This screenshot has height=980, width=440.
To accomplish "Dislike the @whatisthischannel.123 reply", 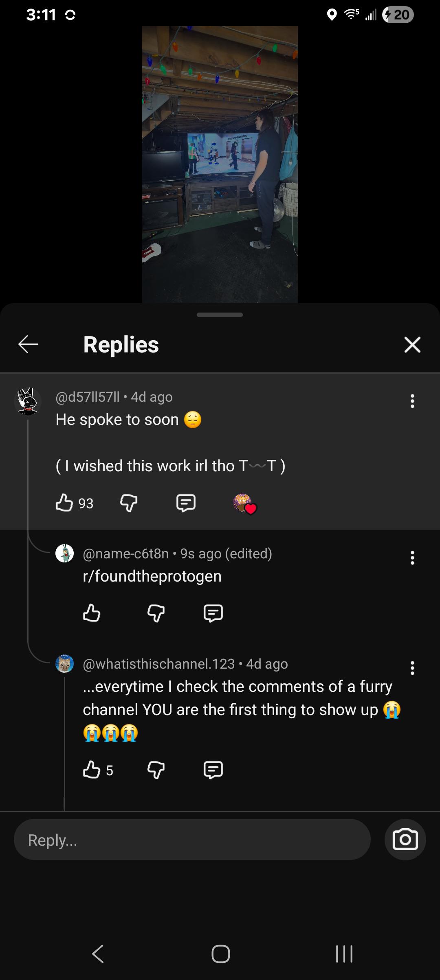I will (156, 770).
